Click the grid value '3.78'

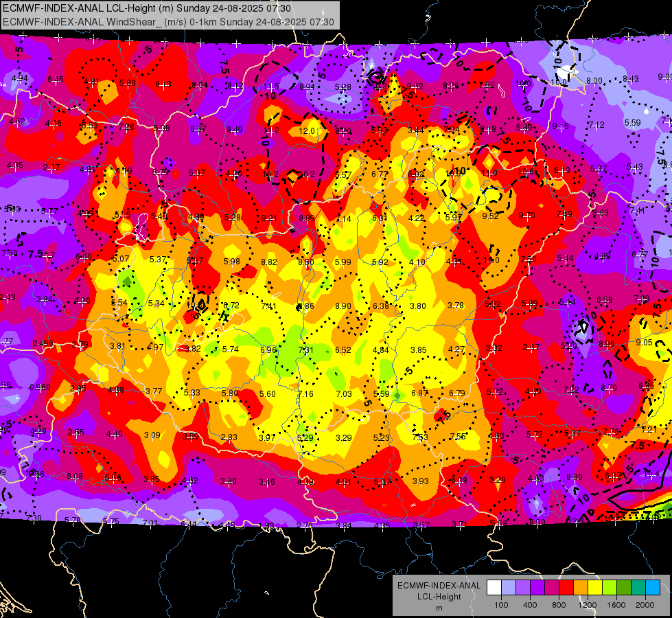(456, 306)
